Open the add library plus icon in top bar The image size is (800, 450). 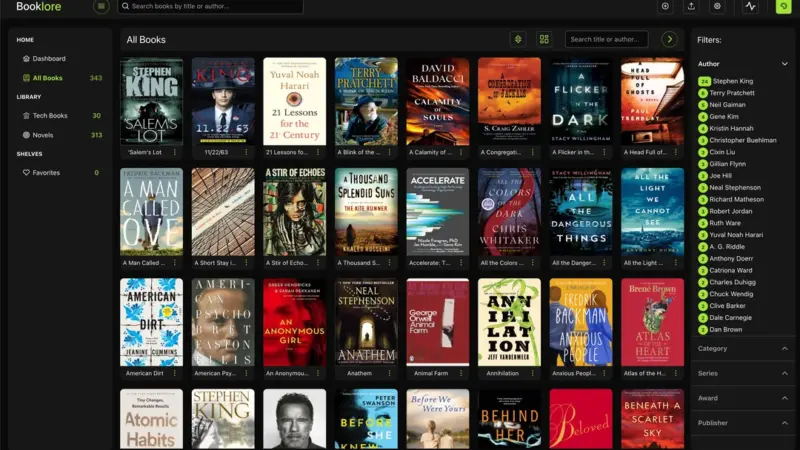click(x=665, y=6)
